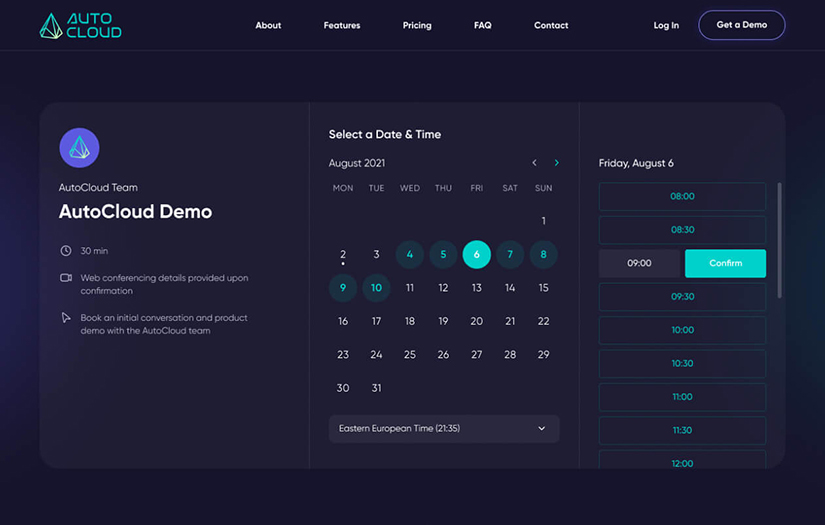
Task: Click the AutoCloud Demo title
Action: 136,211
